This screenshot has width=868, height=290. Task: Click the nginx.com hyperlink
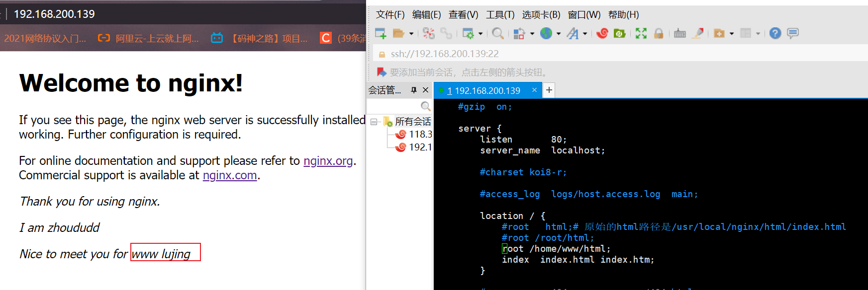(x=229, y=175)
